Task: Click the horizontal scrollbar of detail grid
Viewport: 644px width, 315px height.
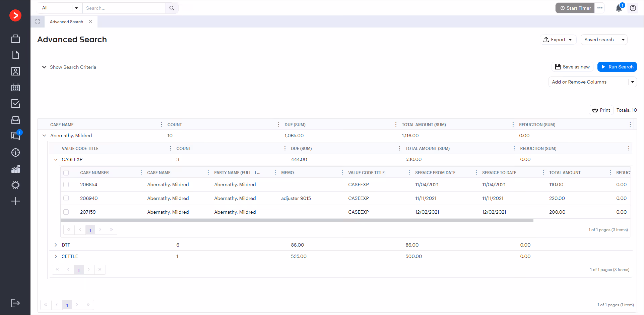Action: 297,220
